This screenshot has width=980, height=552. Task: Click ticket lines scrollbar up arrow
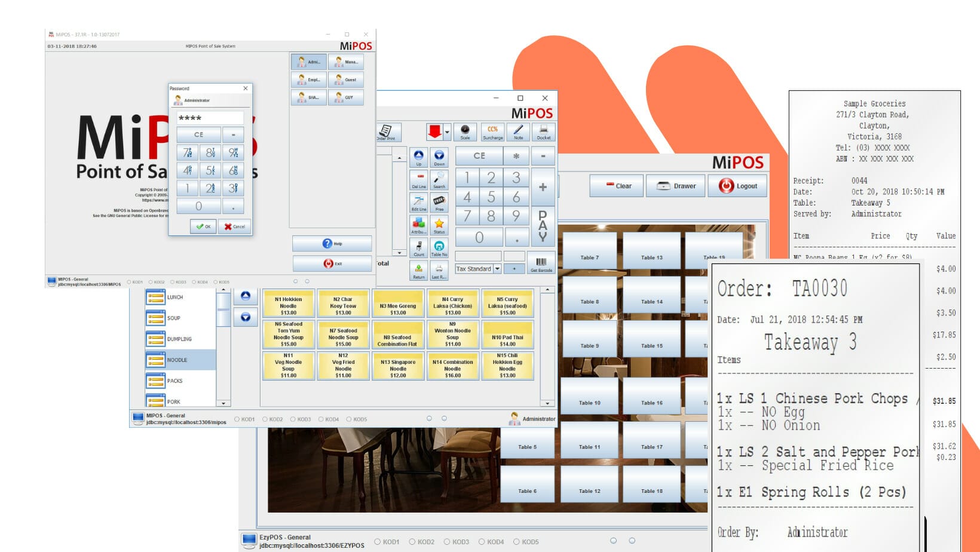pos(399,158)
